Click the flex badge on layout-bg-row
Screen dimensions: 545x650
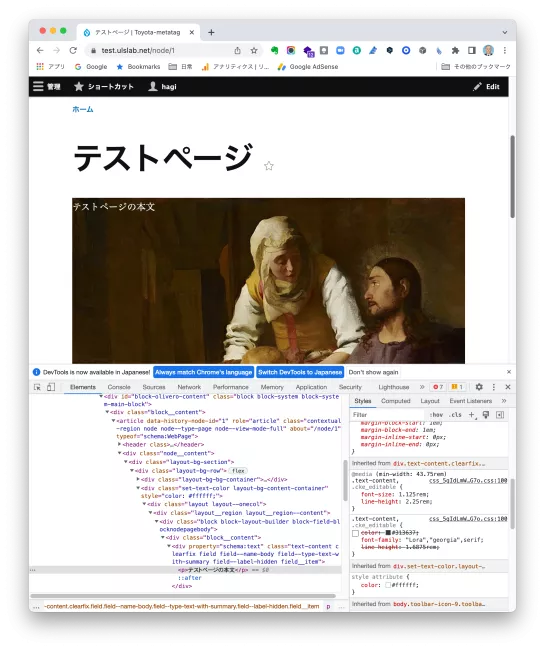point(238,471)
